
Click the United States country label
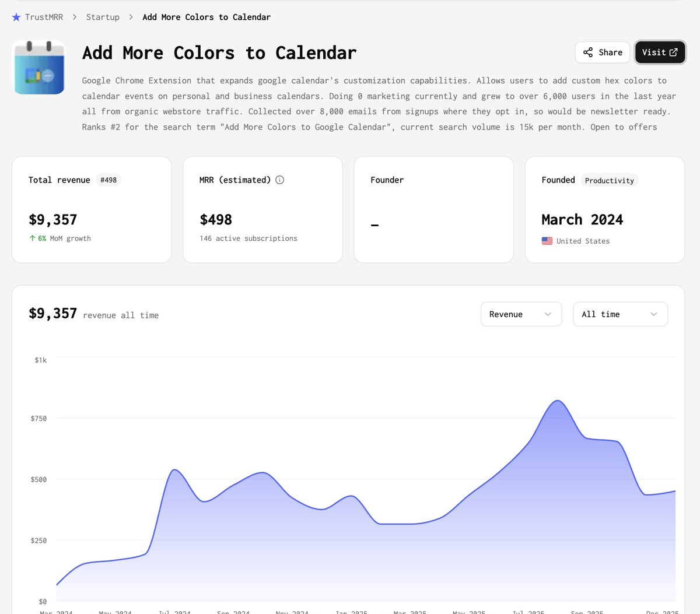click(x=583, y=241)
